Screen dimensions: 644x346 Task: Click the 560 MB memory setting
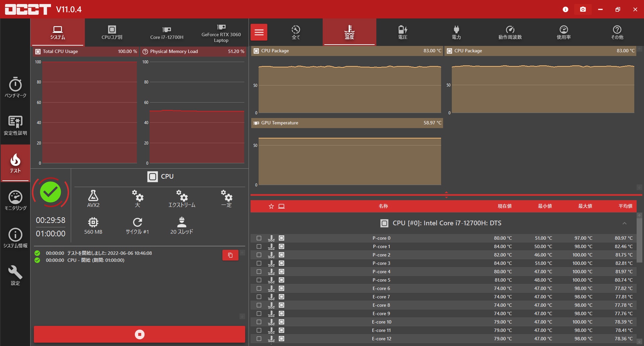click(x=93, y=226)
